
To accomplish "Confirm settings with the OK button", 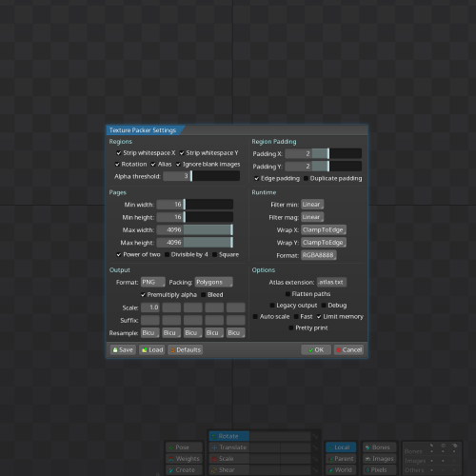I will pos(316,350).
